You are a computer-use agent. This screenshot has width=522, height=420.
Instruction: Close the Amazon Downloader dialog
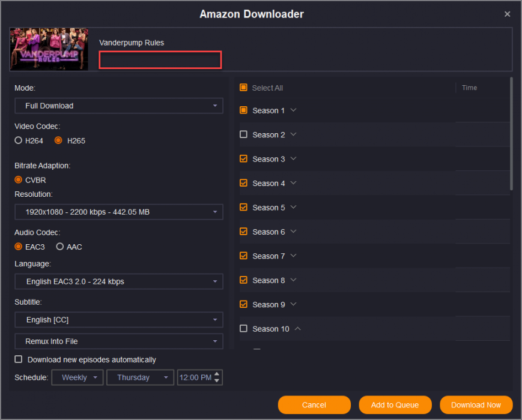coord(507,14)
